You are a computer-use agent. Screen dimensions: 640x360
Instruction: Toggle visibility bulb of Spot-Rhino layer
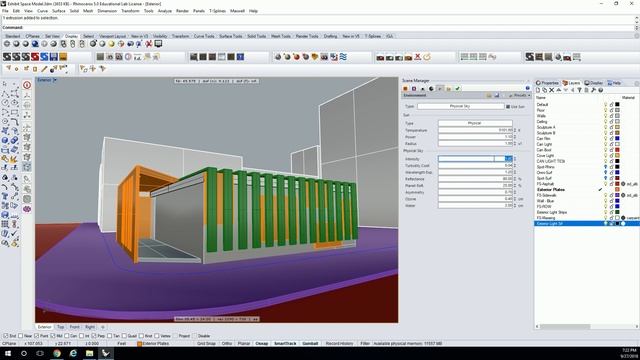[605, 167]
